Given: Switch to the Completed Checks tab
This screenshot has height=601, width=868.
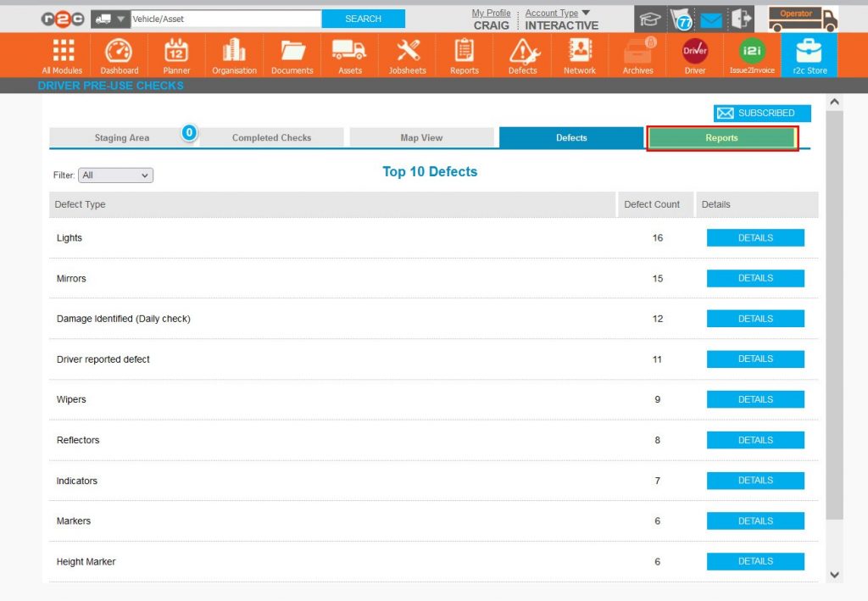Looking at the screenshot, I should click(271, 136).
